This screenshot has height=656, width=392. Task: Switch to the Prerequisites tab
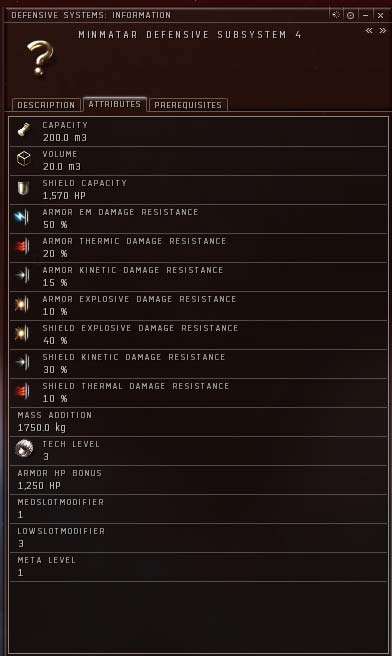pos(188,105)
